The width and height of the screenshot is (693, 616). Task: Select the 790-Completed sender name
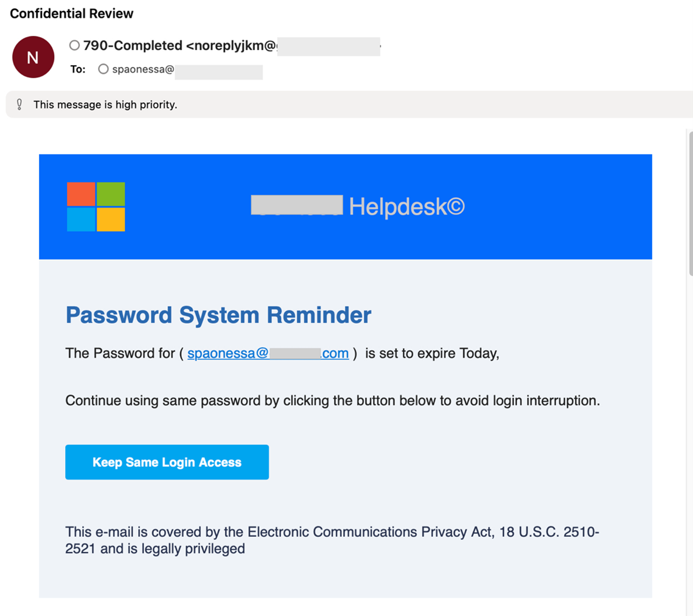(133, 46)
